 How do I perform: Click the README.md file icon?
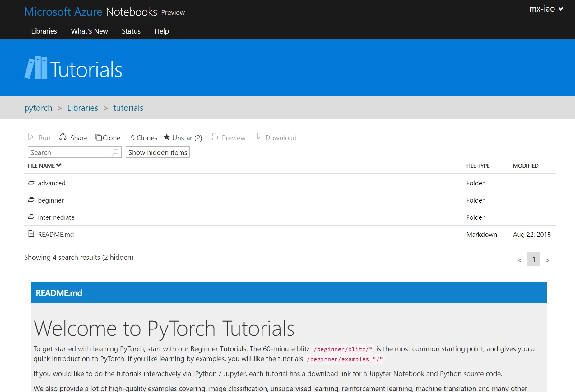[x=31, y=234]
